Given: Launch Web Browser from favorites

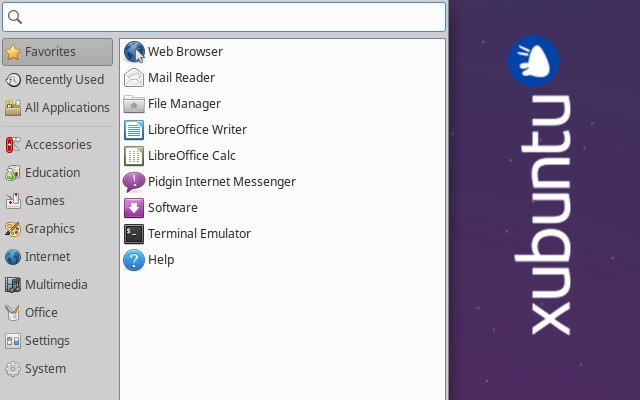Looking at the screenshot, I should [185, 52].
